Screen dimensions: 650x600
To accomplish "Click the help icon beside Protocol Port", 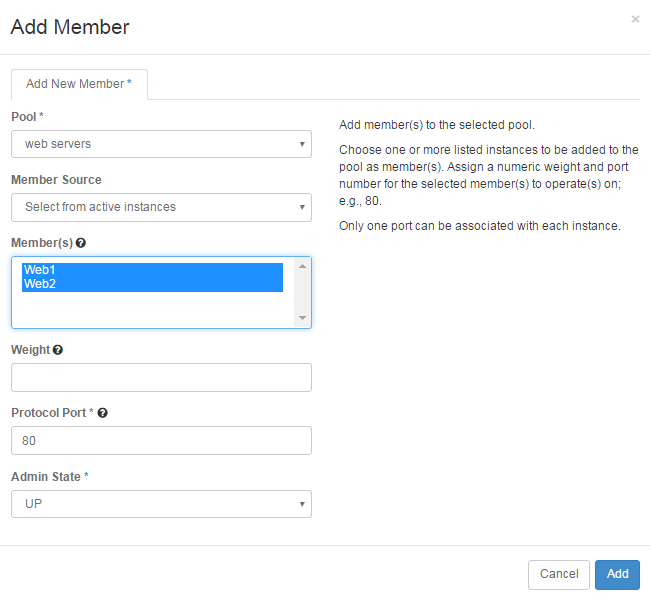I will pos(102,413).
